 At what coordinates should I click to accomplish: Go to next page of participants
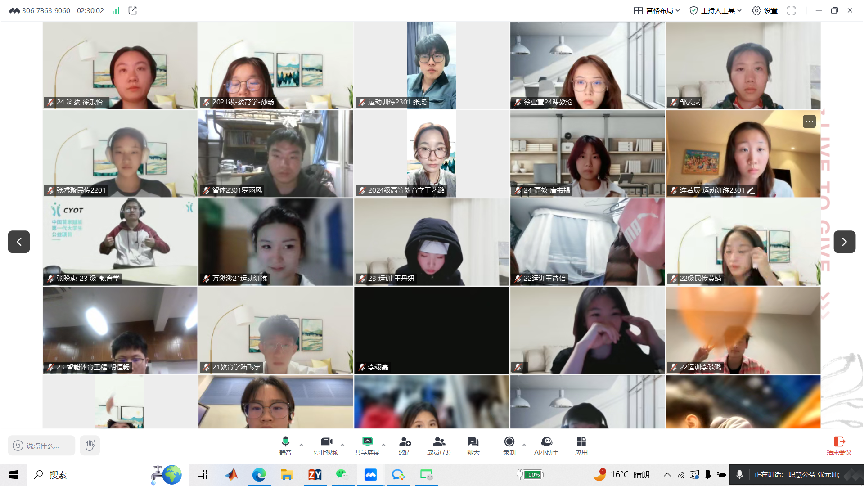844,241
